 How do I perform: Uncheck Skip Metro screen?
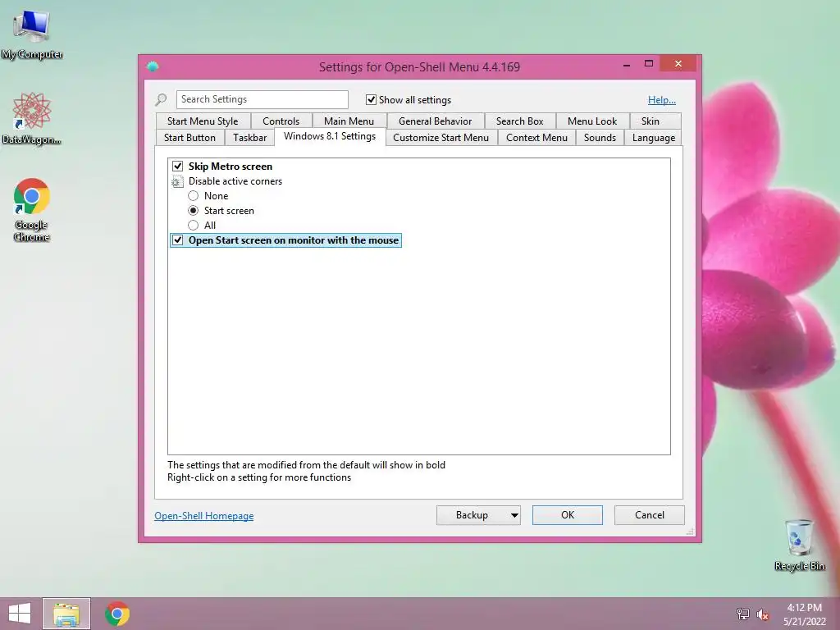[177, 166]
